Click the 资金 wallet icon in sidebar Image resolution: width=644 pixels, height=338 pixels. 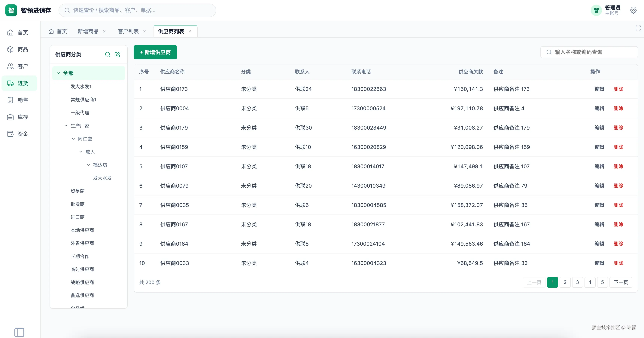(x=10, y=134)
